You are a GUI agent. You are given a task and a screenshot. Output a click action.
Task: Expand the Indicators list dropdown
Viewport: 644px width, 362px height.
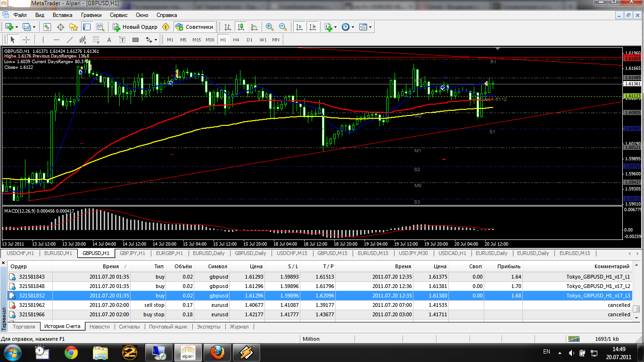coord(336,27)
